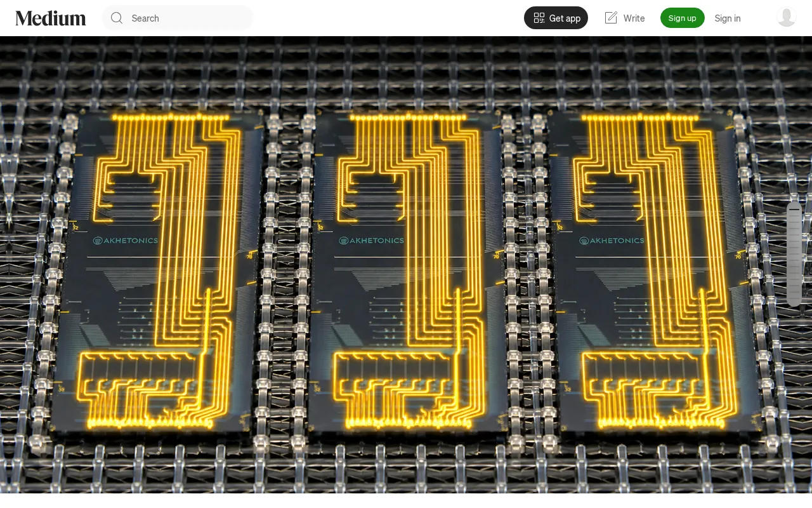The image size is (812, 508).
Task: Open the Write link
Action: point(625,18)
